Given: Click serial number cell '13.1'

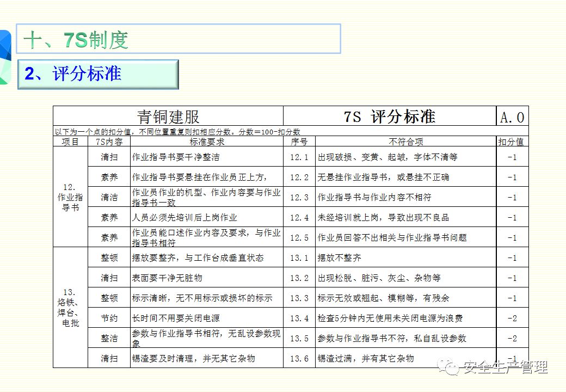Looking at the screenshot, I should click(x=299, y=258).
